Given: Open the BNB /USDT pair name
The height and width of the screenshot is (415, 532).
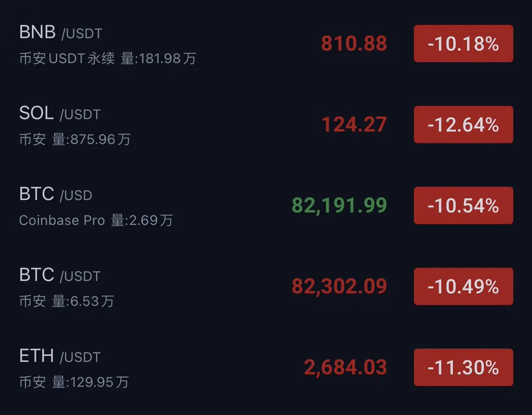Looking at the screenshot, I should pyautogui.click(x=61, y=32).
